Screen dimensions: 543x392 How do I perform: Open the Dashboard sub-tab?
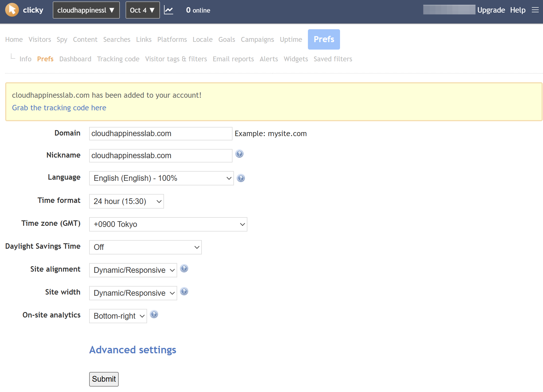click(75, 59)
